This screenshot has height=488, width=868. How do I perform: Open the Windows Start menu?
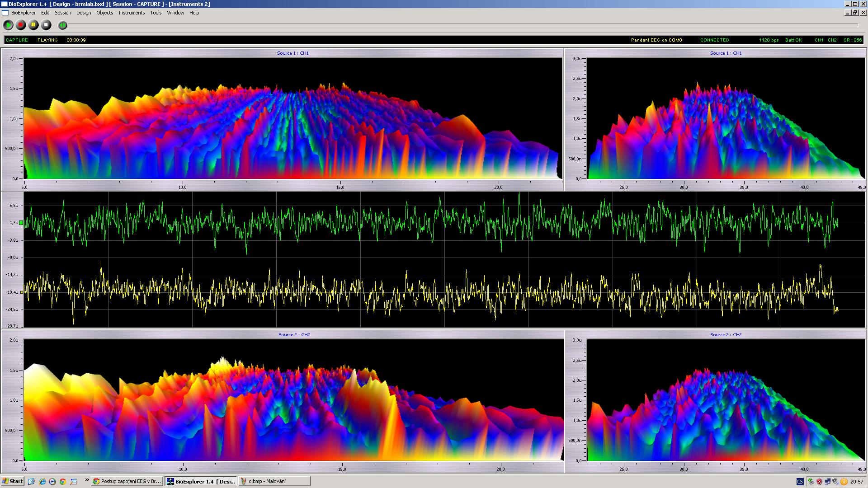(12, 481)
